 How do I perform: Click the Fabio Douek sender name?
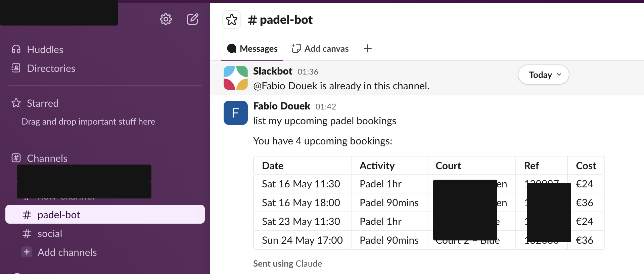[282, 106]
